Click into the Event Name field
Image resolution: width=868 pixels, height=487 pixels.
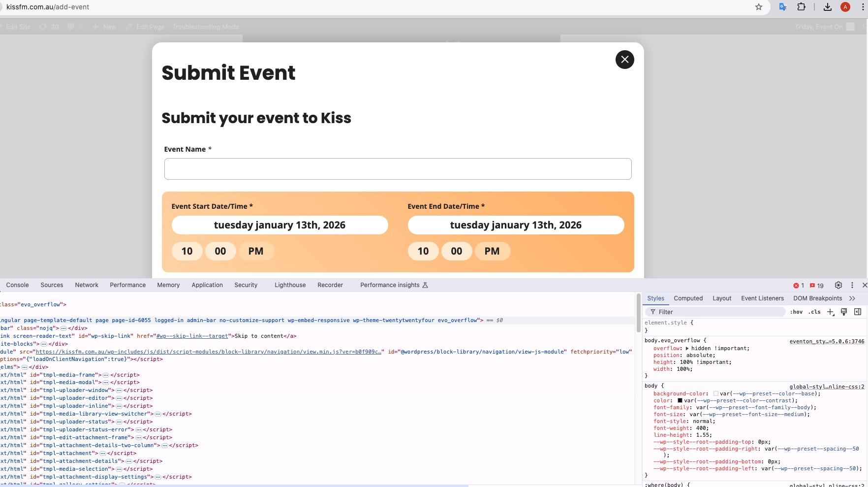click(x=398, y=169)
